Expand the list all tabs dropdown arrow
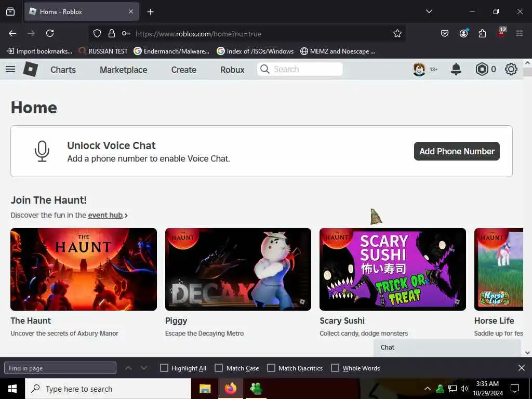Image resolution: width=532 pixels, height=399 pixels. (x=429, y=11)
